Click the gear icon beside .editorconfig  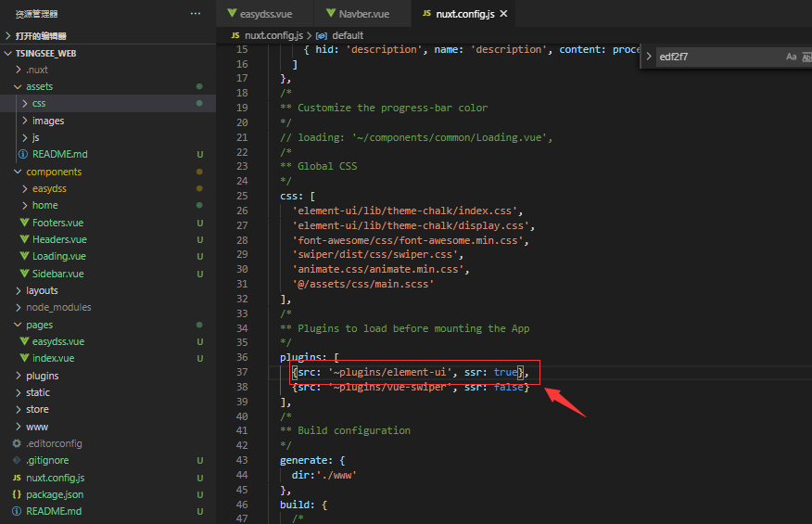pyautogui.click(x=17, y=443)
